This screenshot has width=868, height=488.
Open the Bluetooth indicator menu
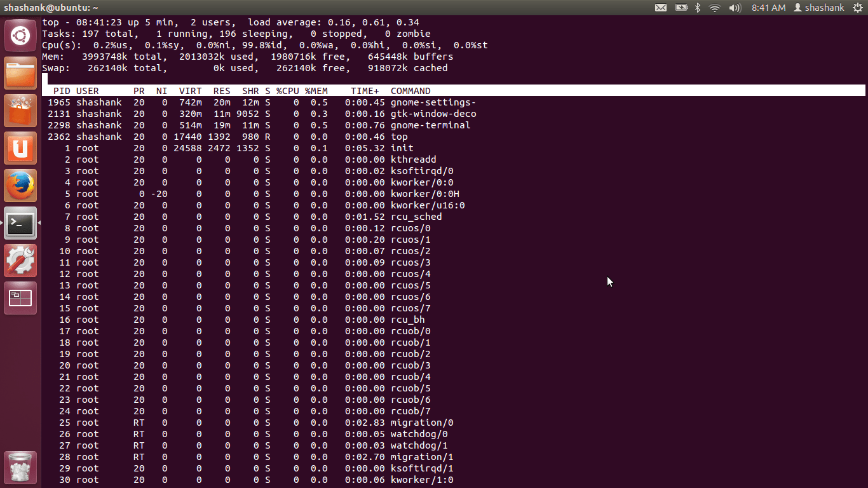[697, 8]
